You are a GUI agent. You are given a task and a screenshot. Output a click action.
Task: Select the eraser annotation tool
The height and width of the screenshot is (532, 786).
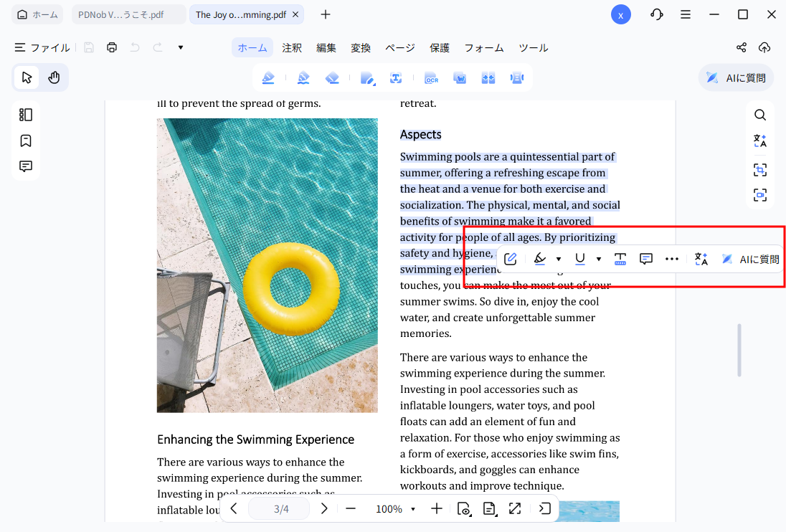(x=332, y=77)
